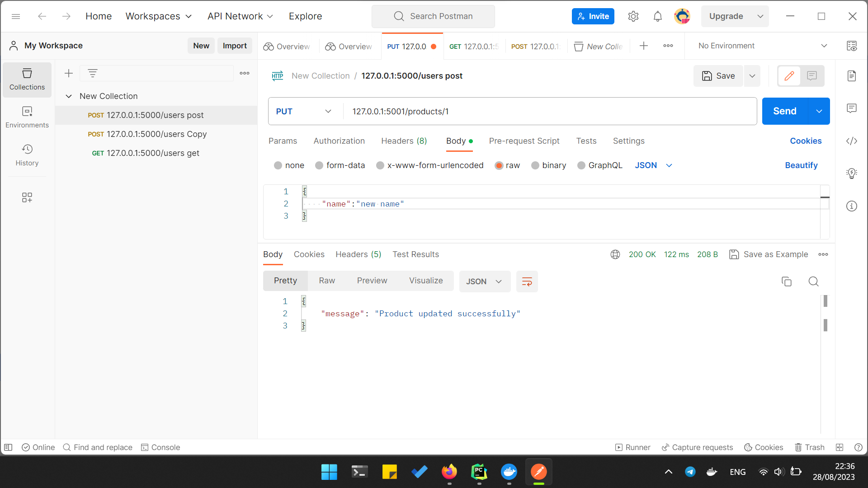Copy response body with copy icon
The height and width of the screenshot is (488, 868).
point(787,282)
